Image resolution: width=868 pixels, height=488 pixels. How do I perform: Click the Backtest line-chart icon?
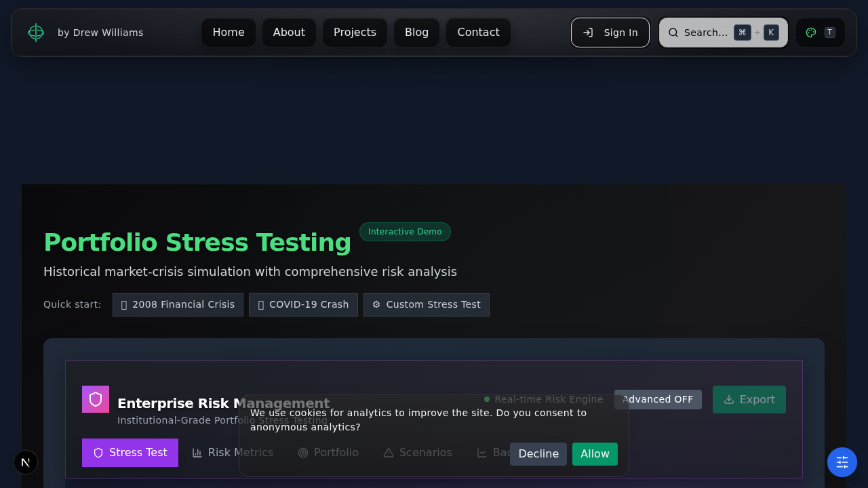pyautogui.click(x=481, y=452)
